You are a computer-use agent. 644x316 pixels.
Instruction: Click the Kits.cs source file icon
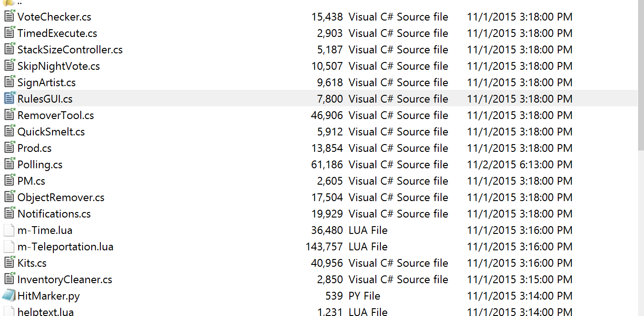(9, 263)
